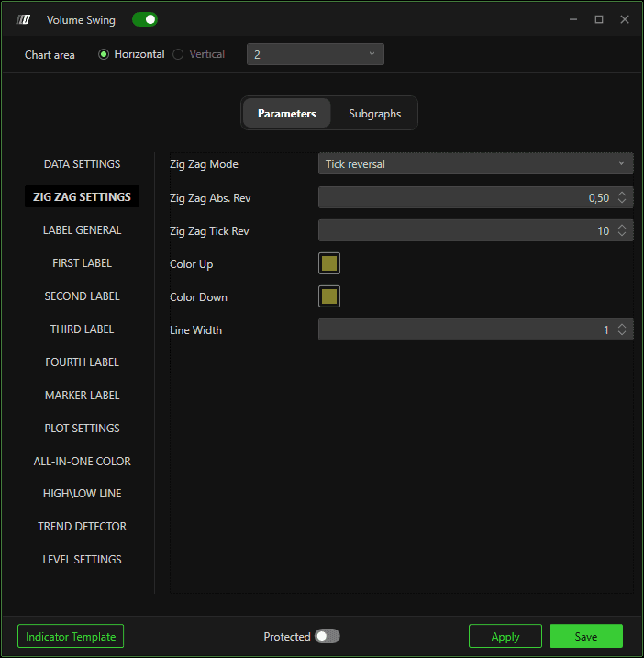This screenshot has height=658, width=644.
Task: Open FIRST LABEL section
Action: 83,263
